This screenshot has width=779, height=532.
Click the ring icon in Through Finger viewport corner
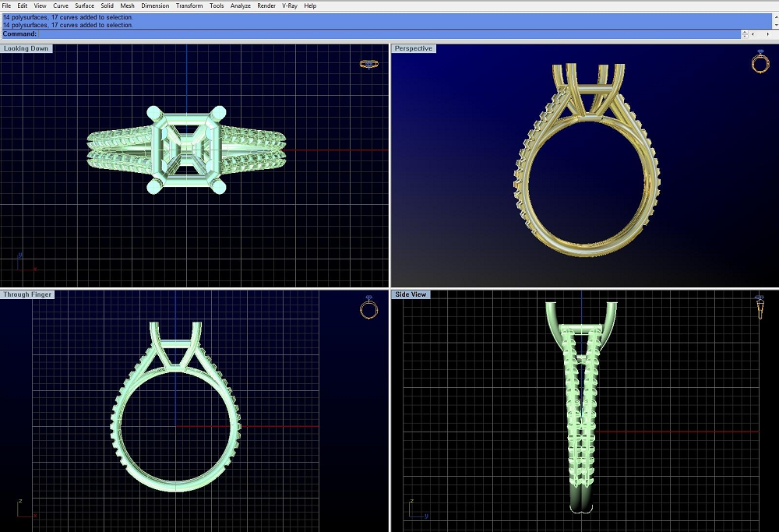click(x=368, y=308)
